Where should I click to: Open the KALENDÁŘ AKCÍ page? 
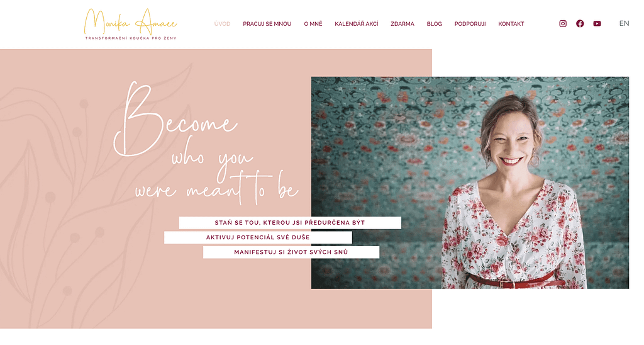click(357, 24)
